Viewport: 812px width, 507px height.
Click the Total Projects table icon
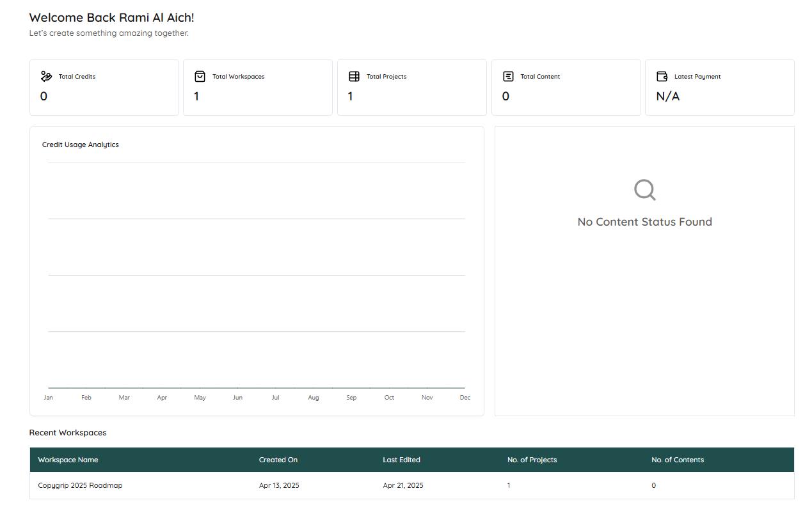click(x=354, y=77)
